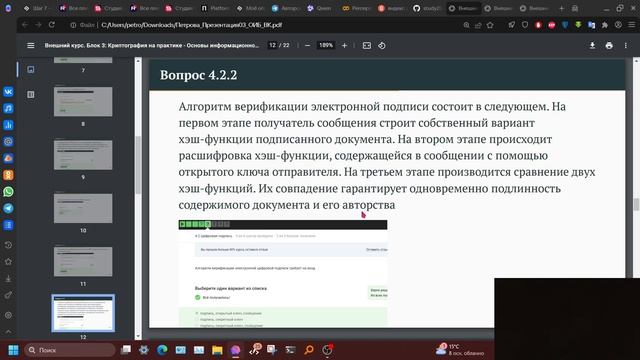Click the browser address bar URL
The image size is (640, 360).
coord(191,25)
